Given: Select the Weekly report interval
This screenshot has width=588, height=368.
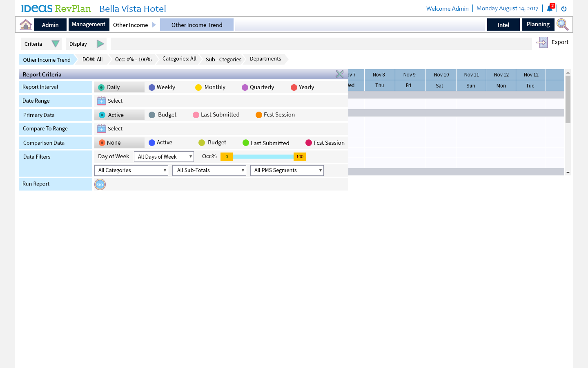Looking at the screenshot, I should click(152, 88).
